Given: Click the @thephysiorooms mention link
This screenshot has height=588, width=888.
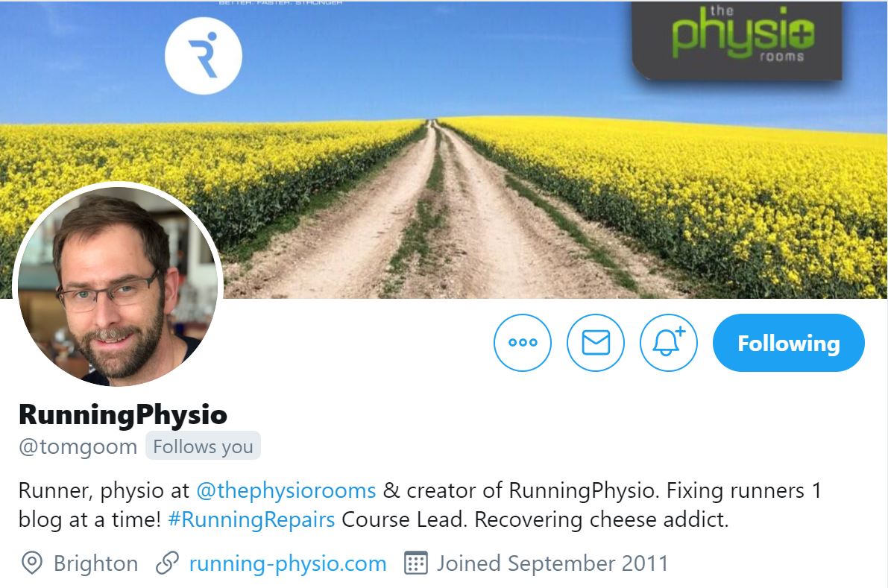Looking at the screenshot, I should click(x=286, y=490).
